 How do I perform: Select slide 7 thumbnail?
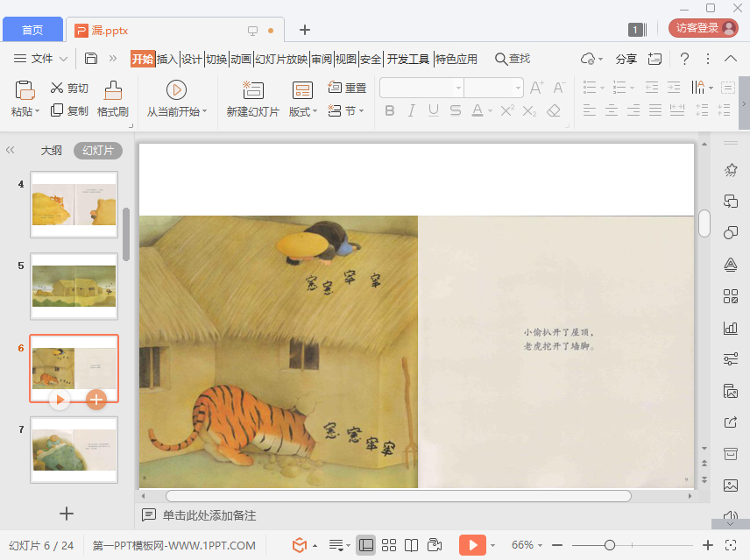pyautogui.click(x=74, y=450)
